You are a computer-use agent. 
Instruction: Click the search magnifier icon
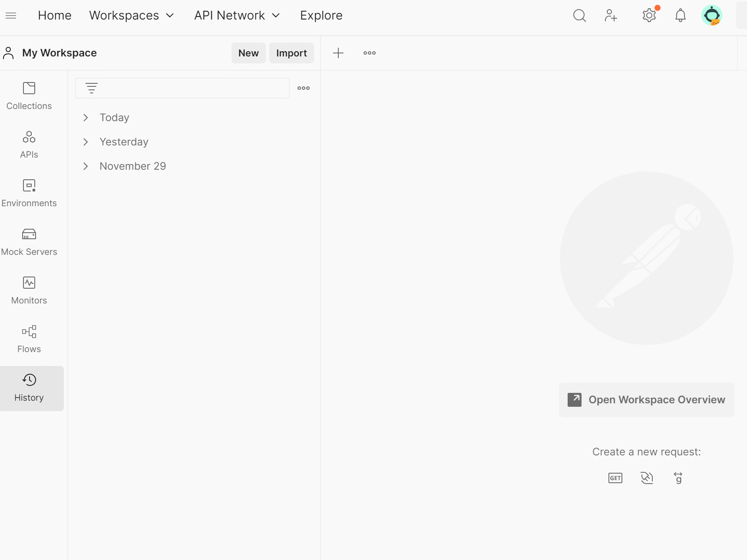579,16
